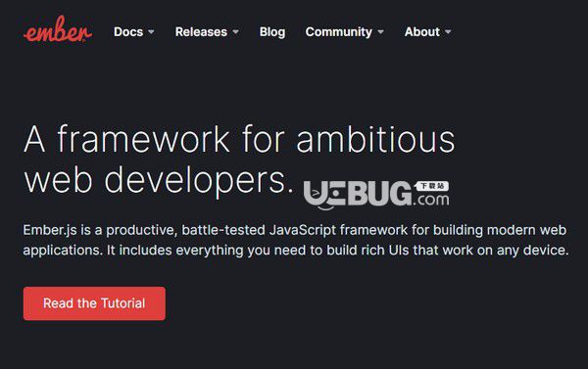
Task: Open the Releases menu
Action: pyautogui.click(x=201, y=32)
